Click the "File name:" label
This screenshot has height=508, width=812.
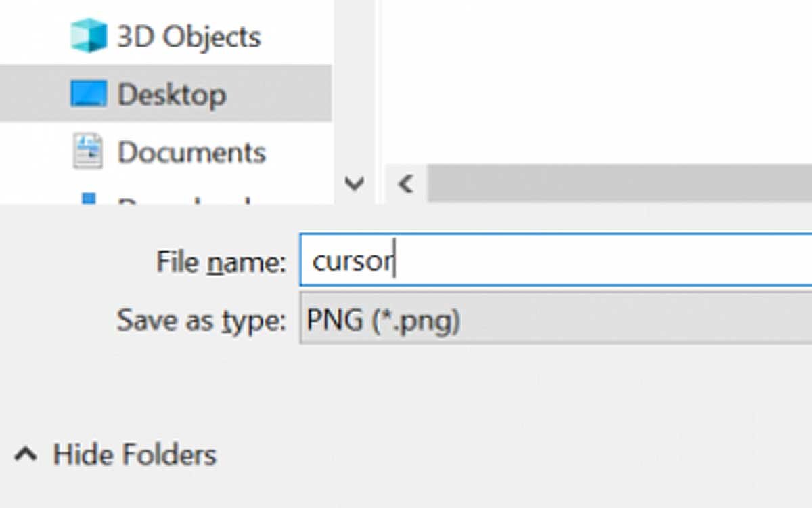point(221,261)
